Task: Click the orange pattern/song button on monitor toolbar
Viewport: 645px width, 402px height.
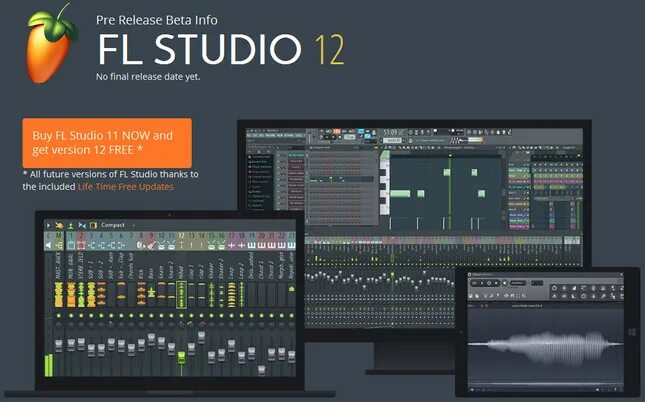Action: (336, 131)
